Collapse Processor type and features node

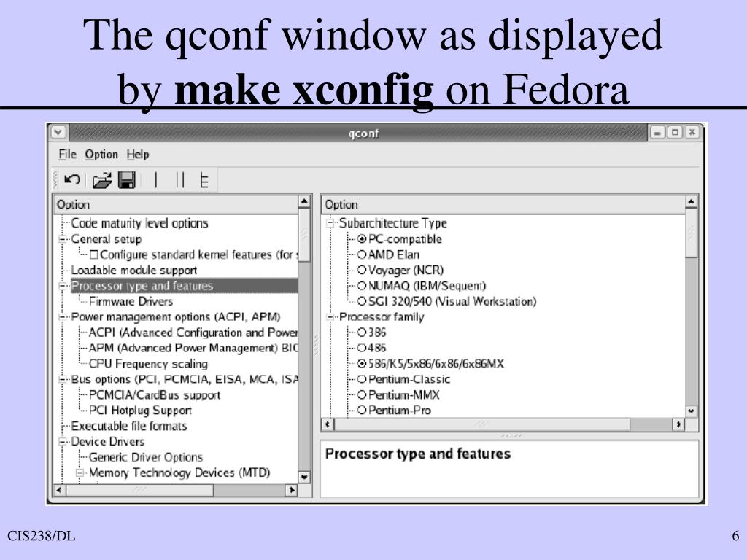(x=63, y=286)
